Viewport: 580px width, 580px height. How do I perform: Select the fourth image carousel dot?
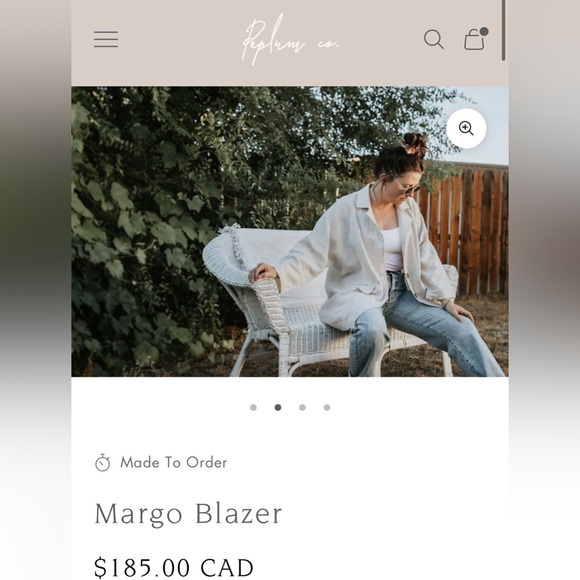[327, 407]
